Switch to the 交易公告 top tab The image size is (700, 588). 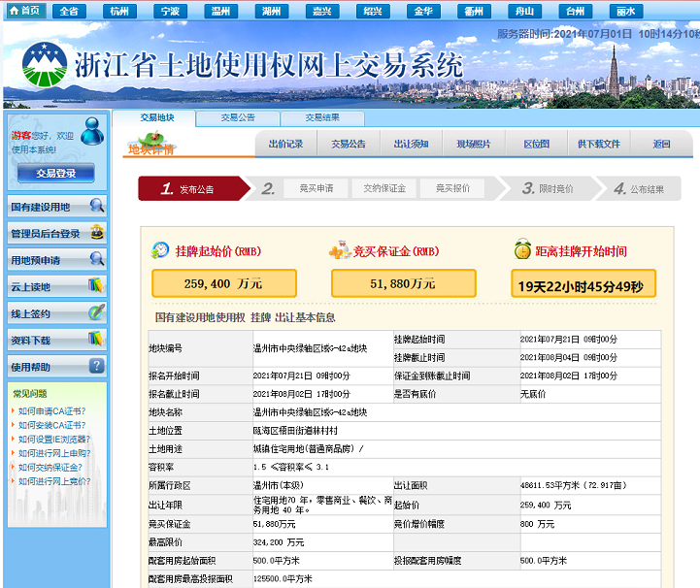pos(237,117)
